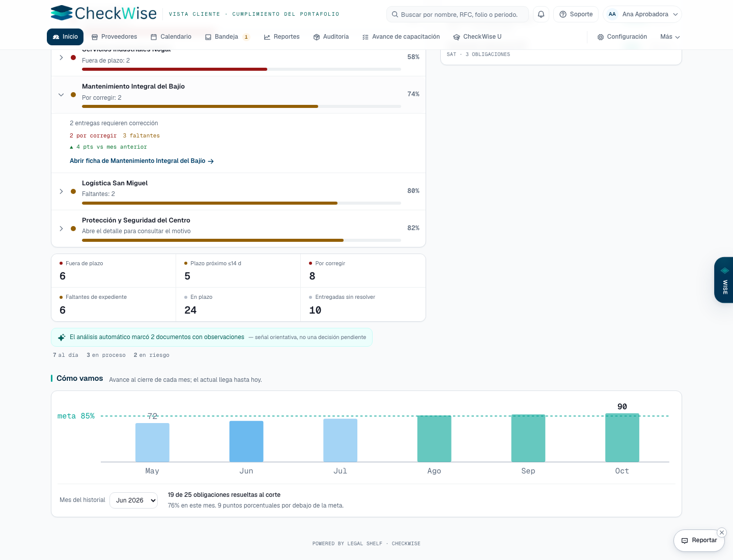Image resolution: width=733 pixels, height=560 pixels.
Task: Open the CheckWise U tab
Action: [477, 37]
